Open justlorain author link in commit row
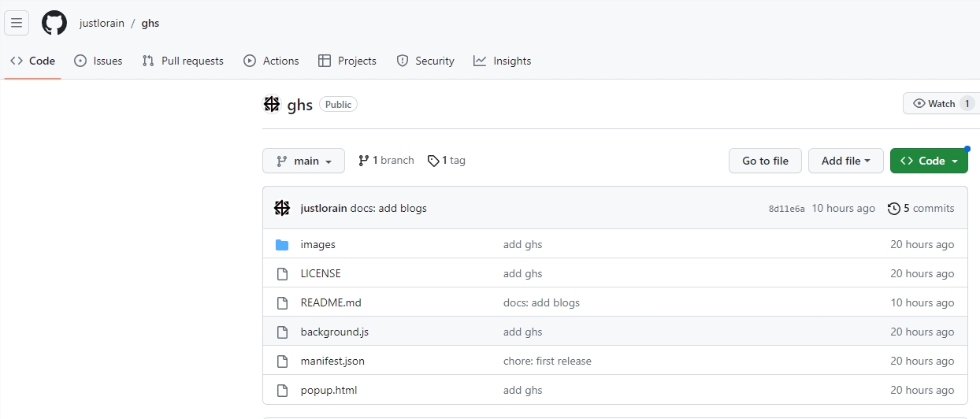980x419 pixels. coord(324,209)
